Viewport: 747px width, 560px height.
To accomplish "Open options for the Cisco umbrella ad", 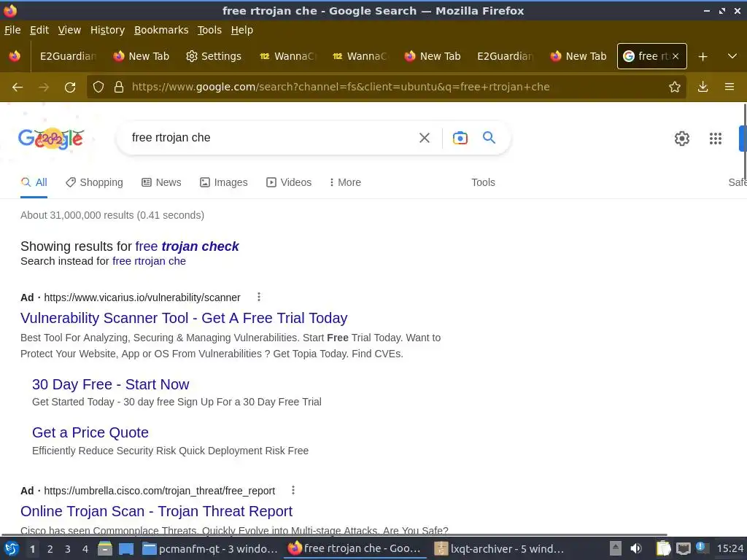I will [x=293, y=490].
